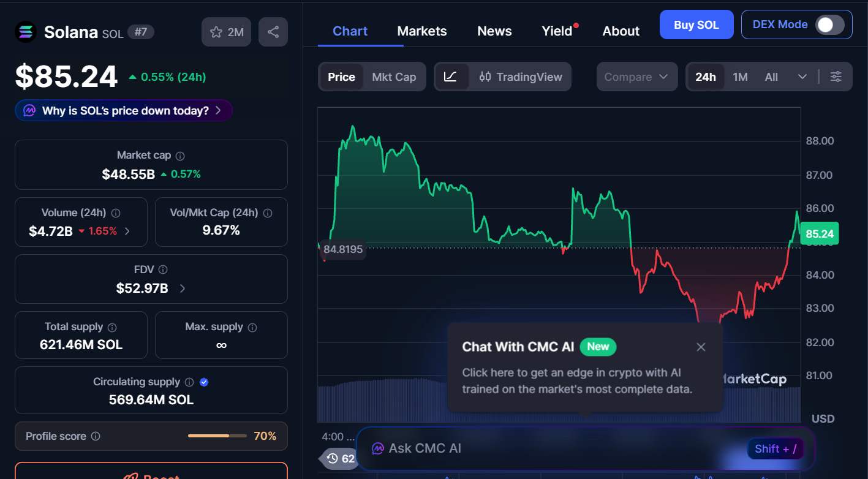Viewport: 868px width, 479px height.
Task: Open the Compare dropdown
Action: pyautogui.click(x=636, y=77)
